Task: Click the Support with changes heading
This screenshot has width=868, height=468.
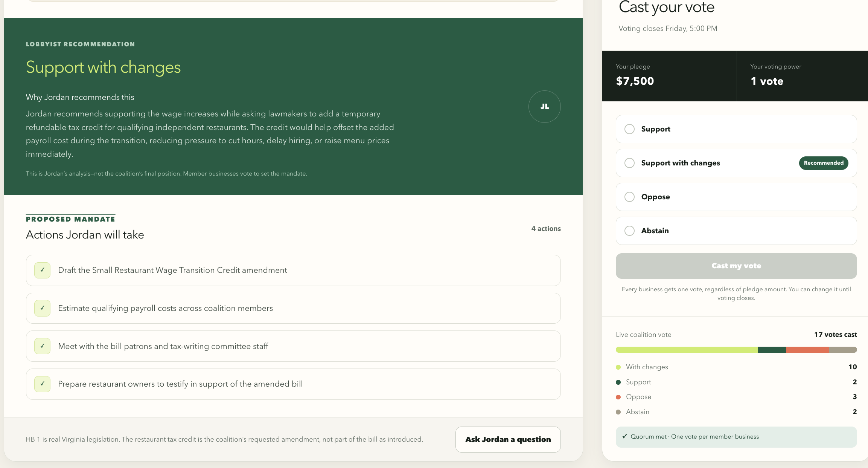Action: 103,67
